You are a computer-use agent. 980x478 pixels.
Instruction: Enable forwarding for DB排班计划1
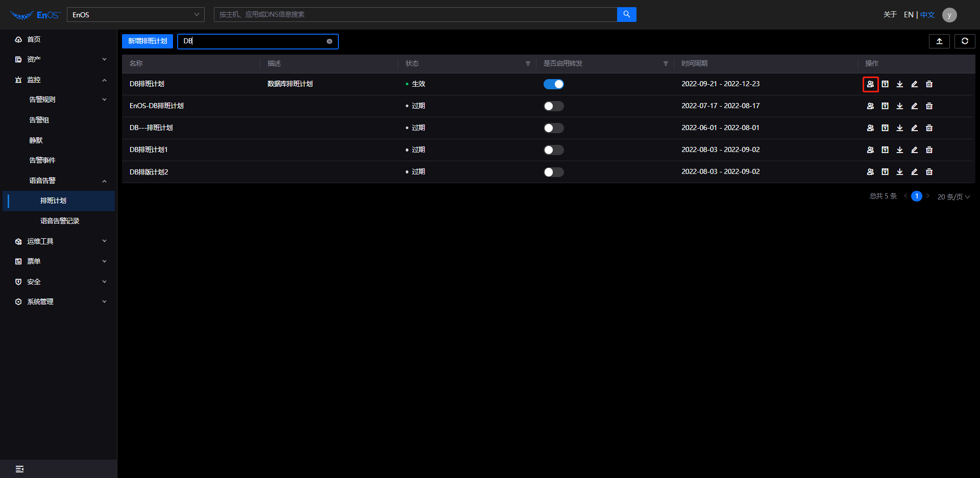coord(553,150)
